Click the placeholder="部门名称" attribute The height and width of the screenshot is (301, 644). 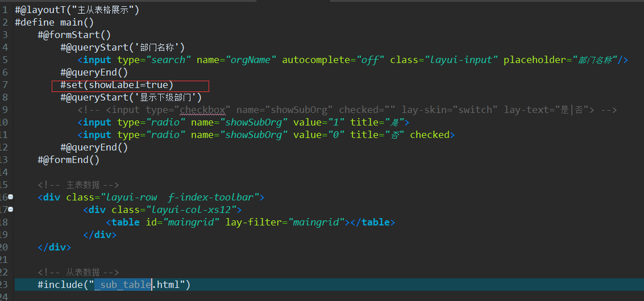click(x=560, y=60)
